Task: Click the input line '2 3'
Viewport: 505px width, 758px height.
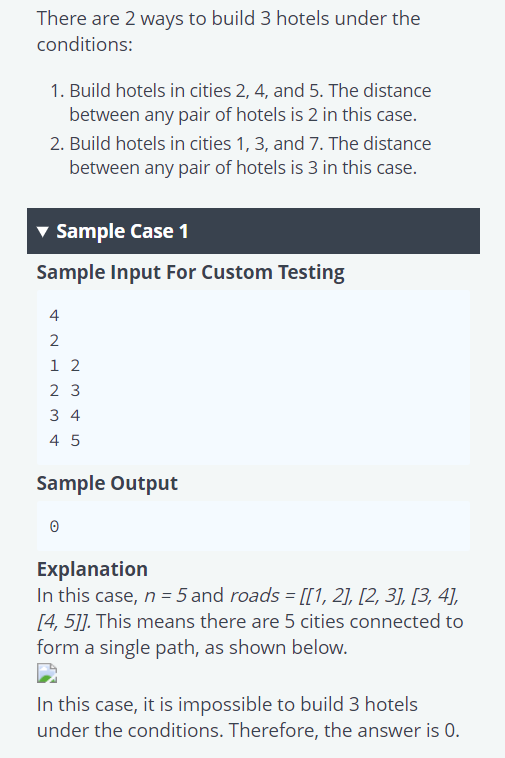Action: pyautogui.click(x=65, y=391)
